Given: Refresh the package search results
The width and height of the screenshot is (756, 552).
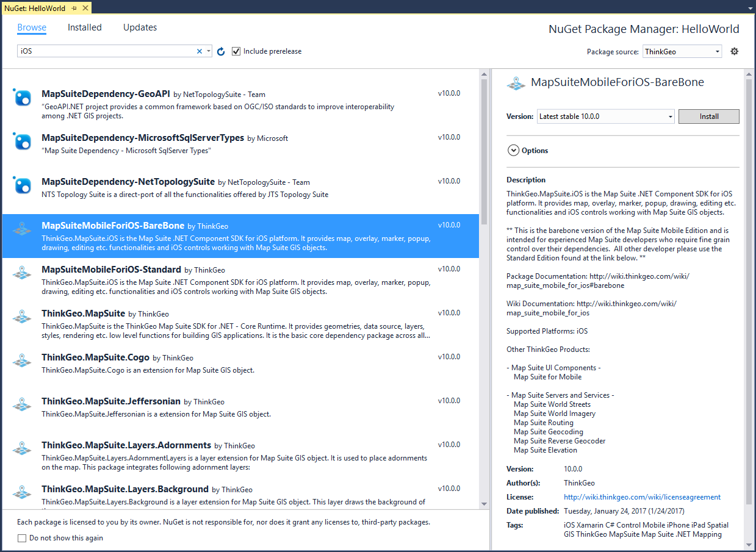Looking at the screenshot, I should pyautogui.click(x=221, y=51).
